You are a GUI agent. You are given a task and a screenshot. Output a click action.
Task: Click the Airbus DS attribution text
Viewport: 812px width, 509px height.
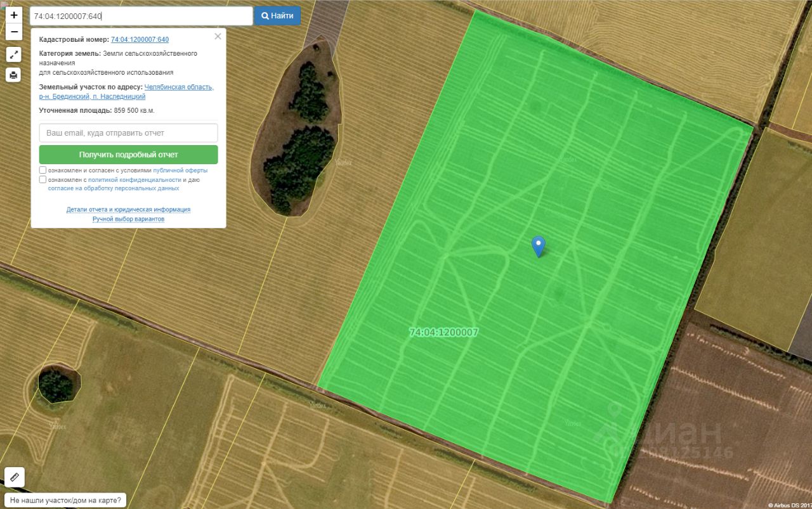pos(789,505)
